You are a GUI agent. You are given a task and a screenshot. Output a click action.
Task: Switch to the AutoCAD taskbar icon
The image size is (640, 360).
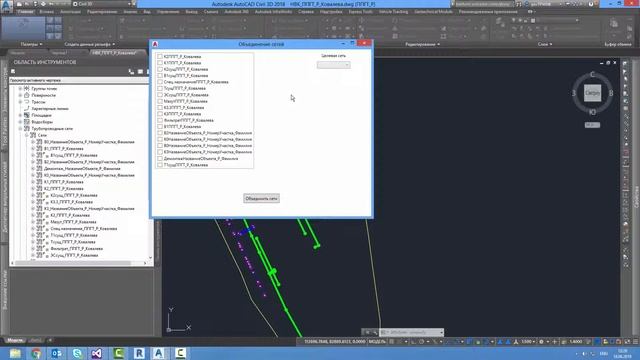pyautogui.click(x=159, y=353)
